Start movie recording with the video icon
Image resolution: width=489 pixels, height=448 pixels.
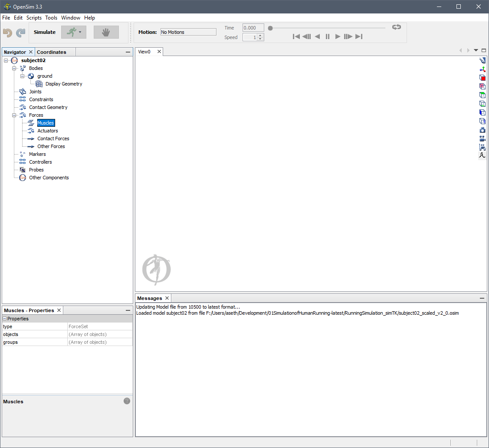click(482, 138)
